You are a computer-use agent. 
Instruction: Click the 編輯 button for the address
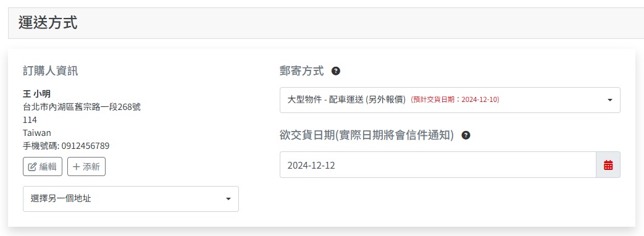pos(43,167)
